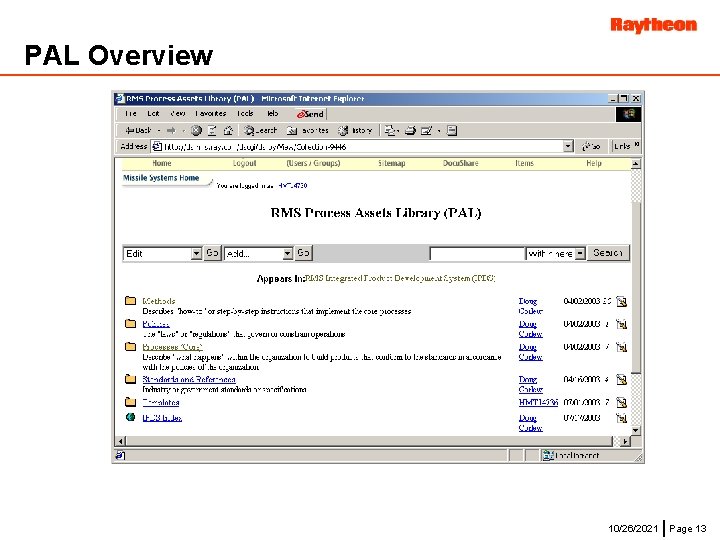Click the Home link in the yellow navigation bar
Viewport: 720px width, 540px height.
pos(162,163)
